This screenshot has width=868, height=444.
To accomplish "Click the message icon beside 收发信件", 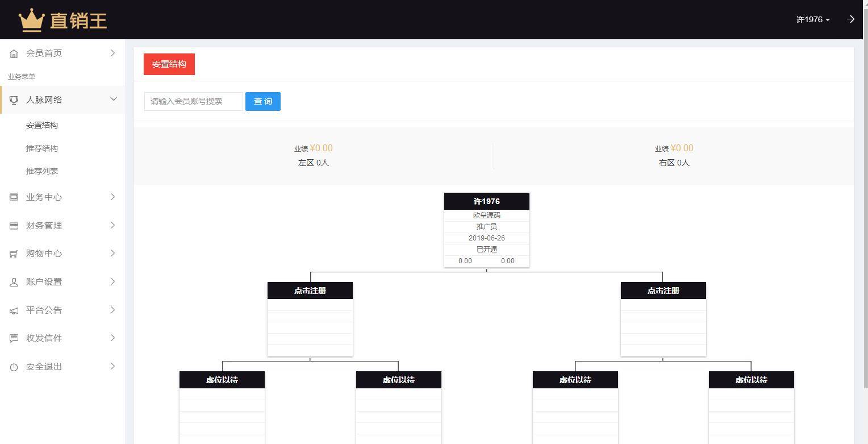I will click(x=14, y=338).
